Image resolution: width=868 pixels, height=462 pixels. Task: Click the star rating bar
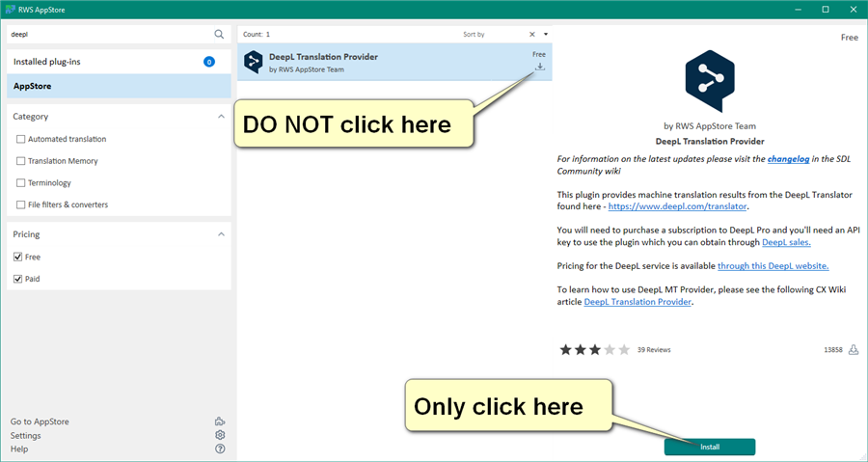(594, 349)
